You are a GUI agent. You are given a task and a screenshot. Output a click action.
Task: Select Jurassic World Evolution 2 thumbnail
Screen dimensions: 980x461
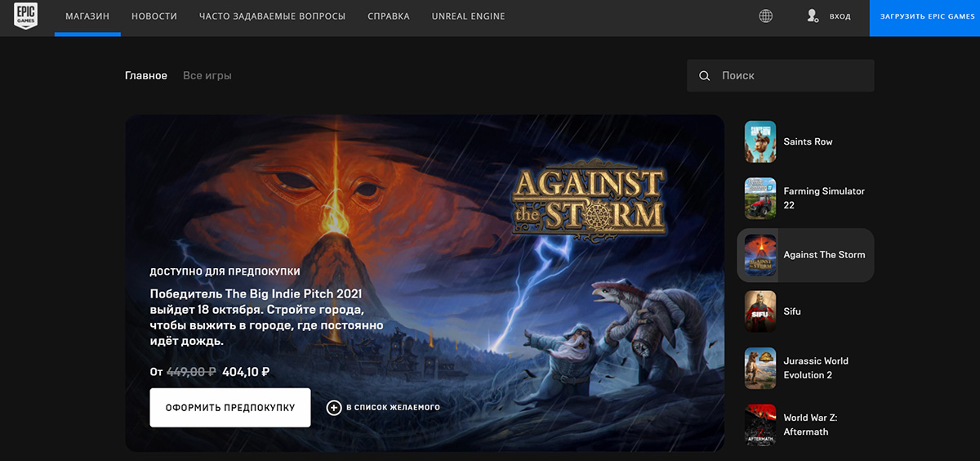click(760, 368)
